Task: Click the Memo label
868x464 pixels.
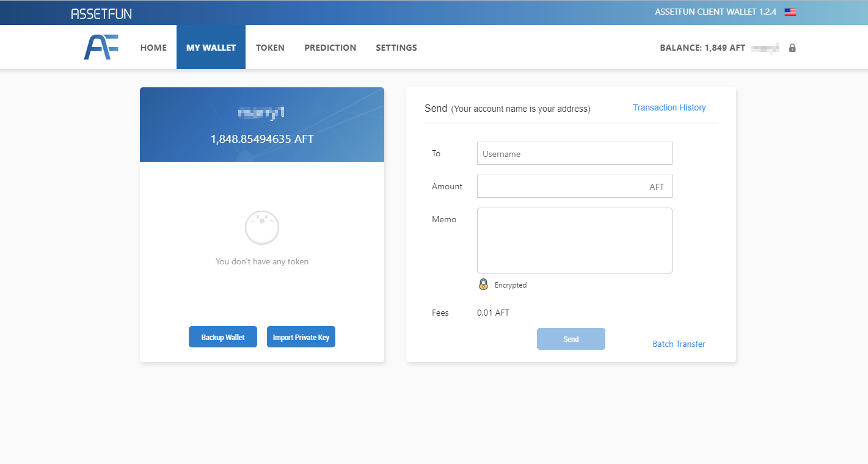Action: click(x=444, y=219)
